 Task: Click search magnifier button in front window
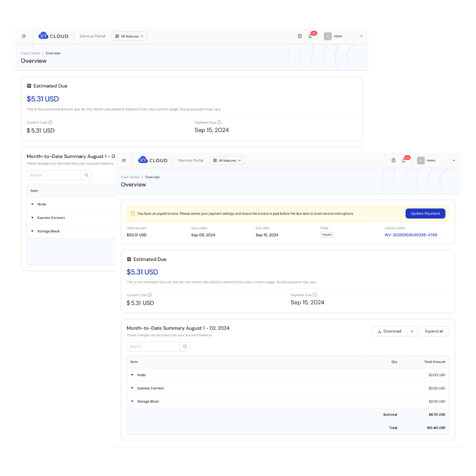tap(185, 347)
